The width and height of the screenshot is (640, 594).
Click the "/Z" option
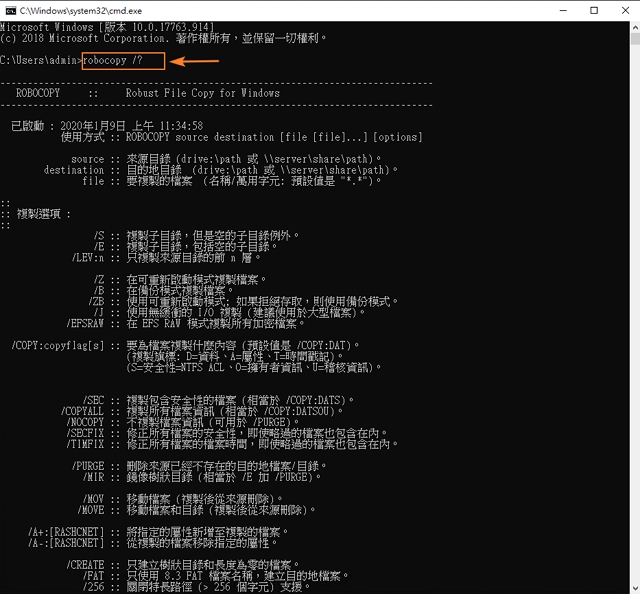click(99, 280)
